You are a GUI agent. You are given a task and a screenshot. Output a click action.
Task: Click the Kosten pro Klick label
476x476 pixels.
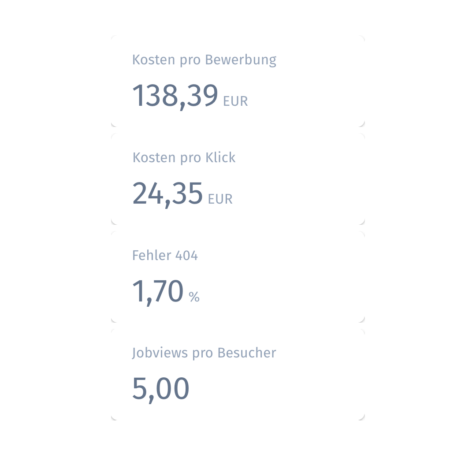(x=184, y=158)
